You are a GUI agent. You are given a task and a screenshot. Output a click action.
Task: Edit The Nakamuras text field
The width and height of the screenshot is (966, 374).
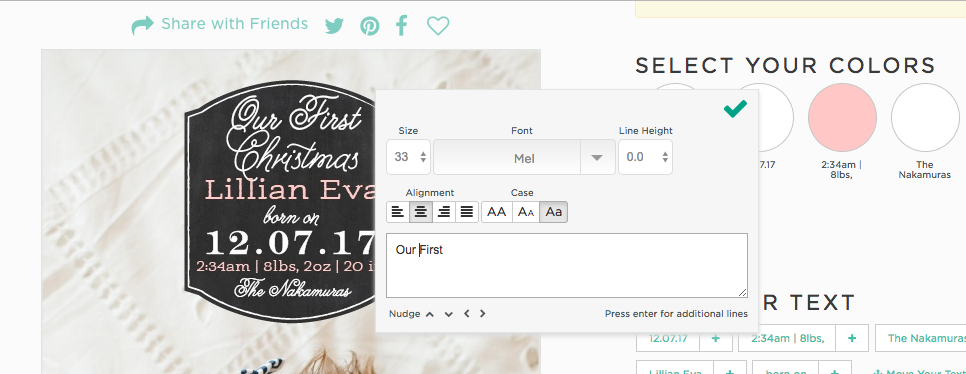coord(920,338)
